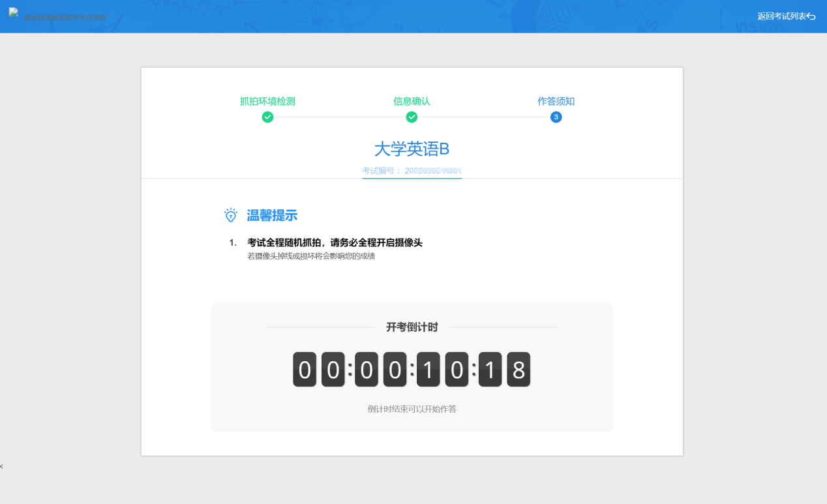Image resolution: width=827 pixels, height=504 pixels.
Task: Click the 考试编号 exam number text
Action: click(412, 171)
